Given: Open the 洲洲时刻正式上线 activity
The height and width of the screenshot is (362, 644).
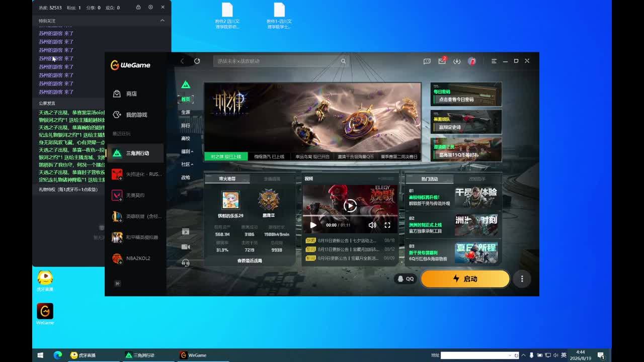Looking at the screenshot, I should click(x=453, y=225).
